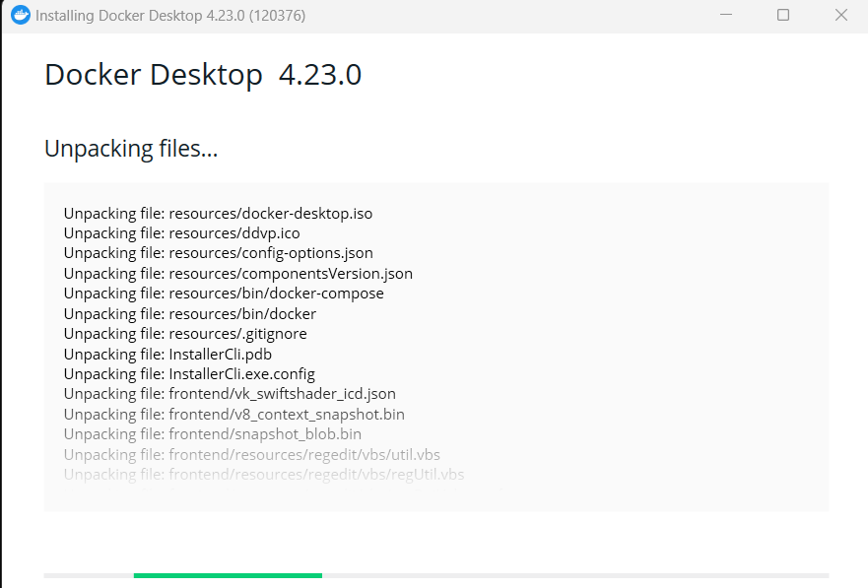Click the green installation progress bar
This screenshot has width=868, height=588.
(x=228, y=576)
